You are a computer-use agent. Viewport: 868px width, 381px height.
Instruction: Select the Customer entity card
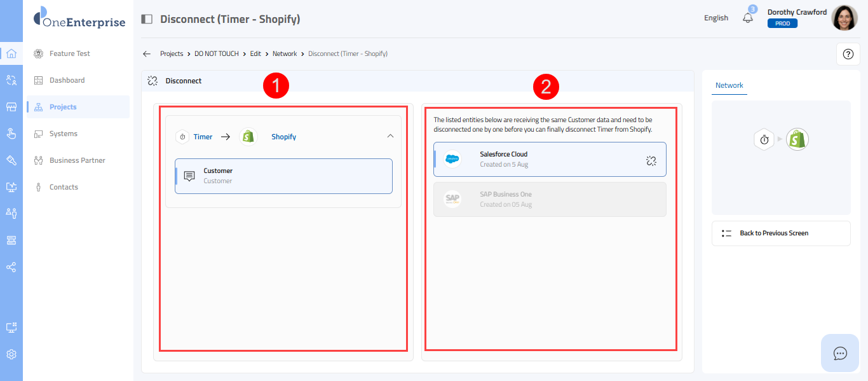click(x=283, y=176)
